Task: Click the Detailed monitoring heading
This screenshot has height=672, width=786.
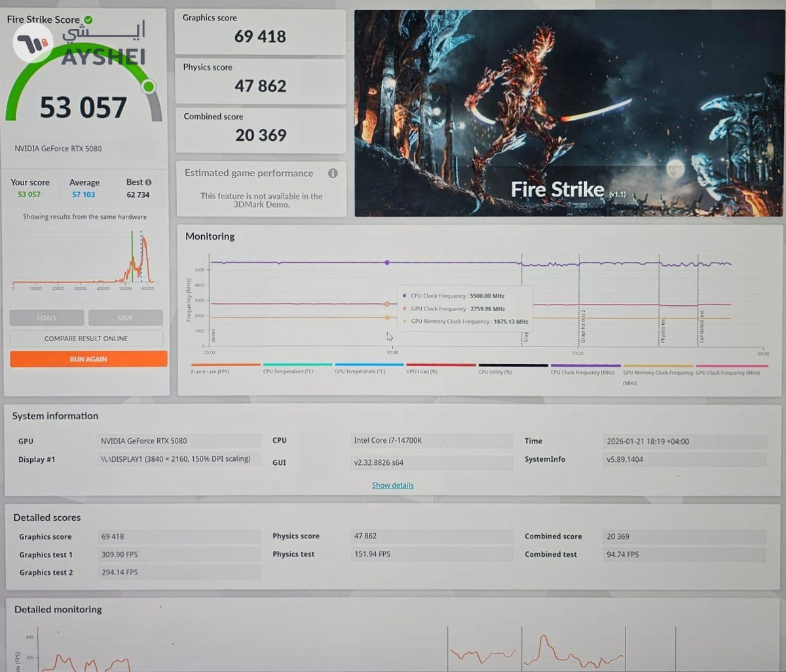Action: (x=58, y=609)
